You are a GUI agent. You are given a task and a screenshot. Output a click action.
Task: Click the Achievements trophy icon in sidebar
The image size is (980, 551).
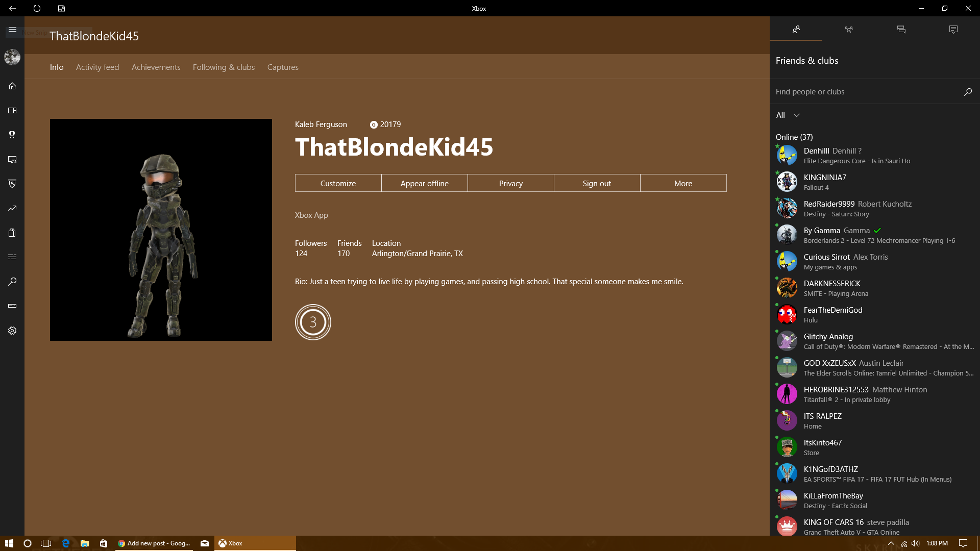tap(12, 135)
